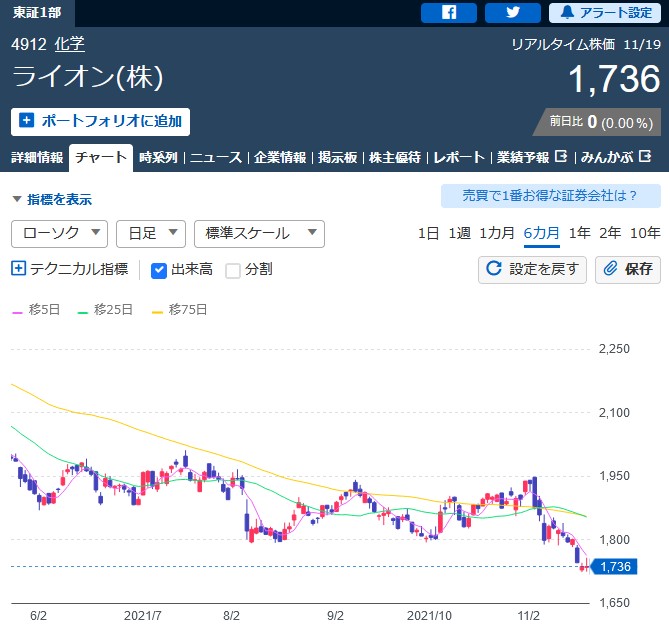Click the 2021/7 date label on axis
669x635 pixels.
coord(143,616)
